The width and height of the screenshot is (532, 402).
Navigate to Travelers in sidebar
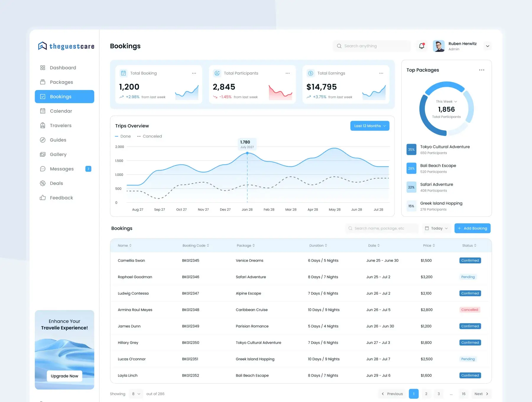point(61,126)
